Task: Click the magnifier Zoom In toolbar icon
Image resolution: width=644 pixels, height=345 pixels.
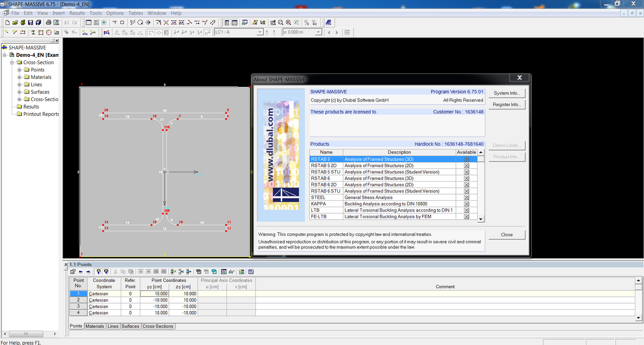Action: [281, 22]
